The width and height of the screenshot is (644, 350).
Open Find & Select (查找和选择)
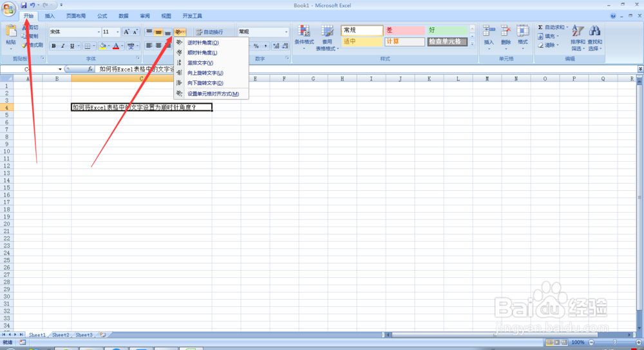pos(594,37)
